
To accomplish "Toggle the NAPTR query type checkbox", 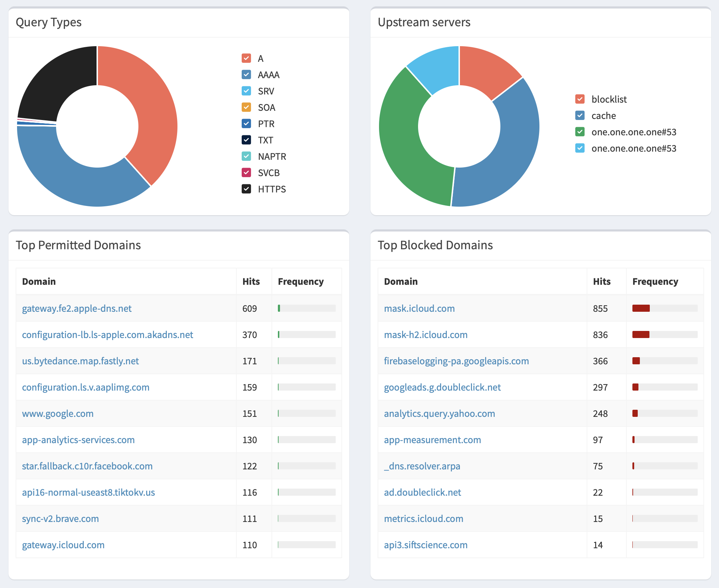I will [246, 156].
